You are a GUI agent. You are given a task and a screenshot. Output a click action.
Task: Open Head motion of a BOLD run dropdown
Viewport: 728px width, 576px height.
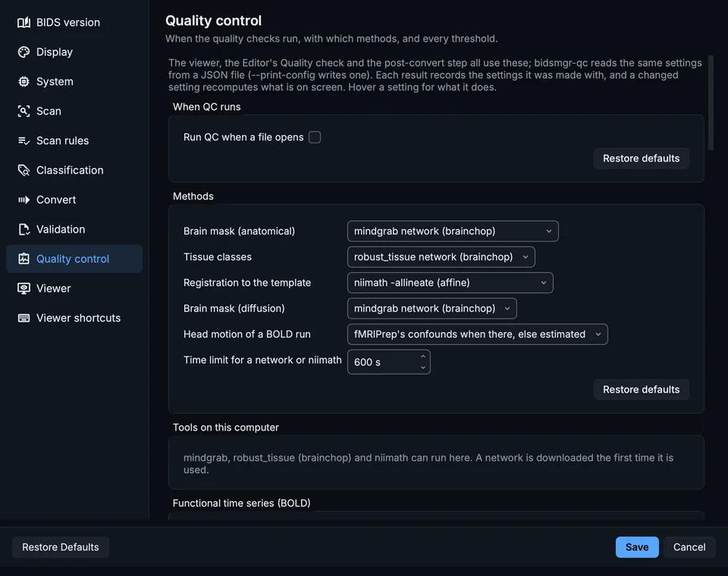tap(477, 334)
